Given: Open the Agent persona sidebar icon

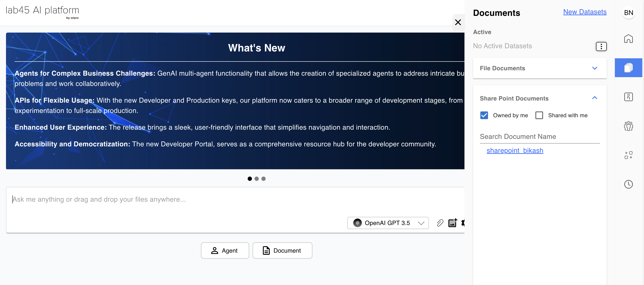Looking at the screenshot, I should [x=628, y=97].
